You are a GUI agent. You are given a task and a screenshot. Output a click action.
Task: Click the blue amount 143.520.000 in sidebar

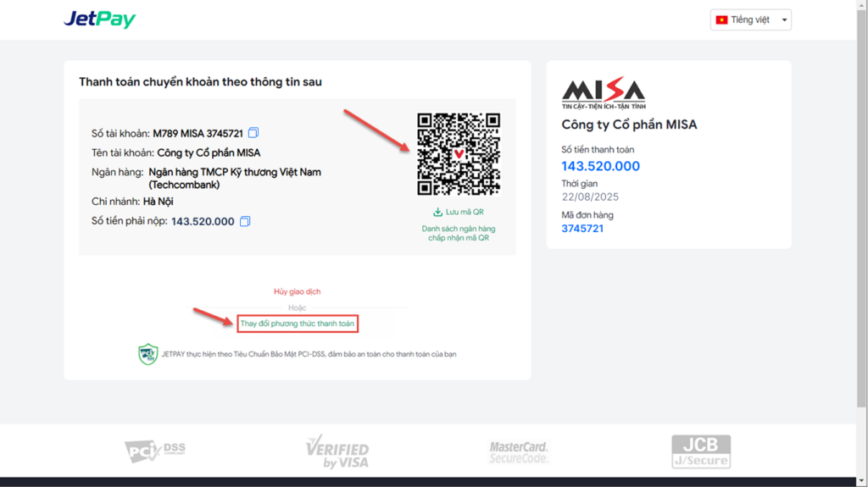coord(601,166)
